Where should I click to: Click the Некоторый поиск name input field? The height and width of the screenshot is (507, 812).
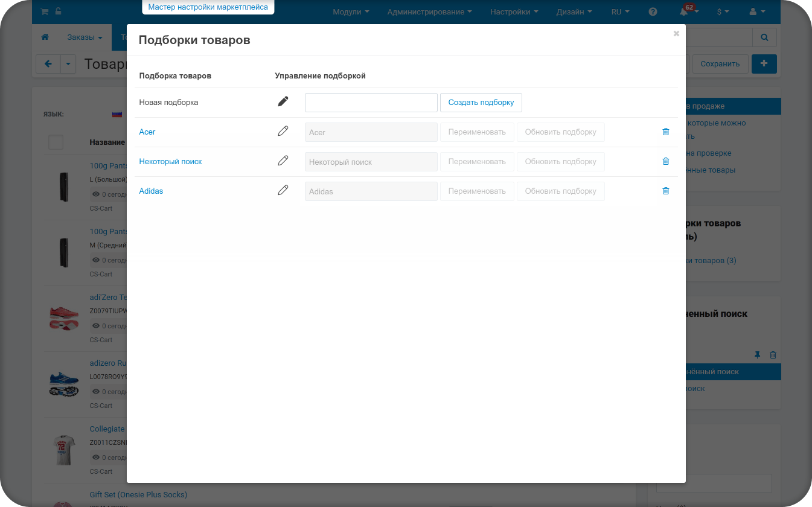pyautogui.click(x=371, y=162)
